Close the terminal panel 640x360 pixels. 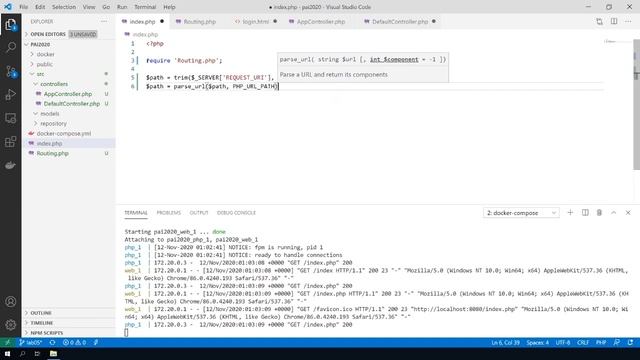pos(628,213)
